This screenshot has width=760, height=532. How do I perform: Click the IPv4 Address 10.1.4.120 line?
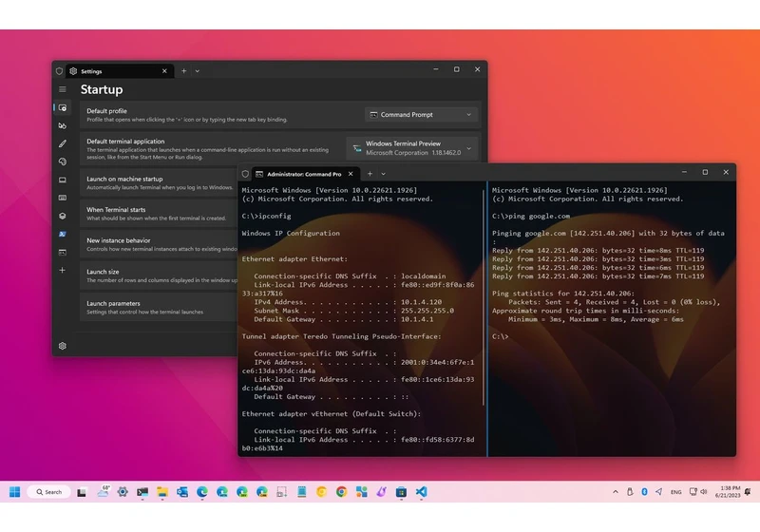coord(348,302)
